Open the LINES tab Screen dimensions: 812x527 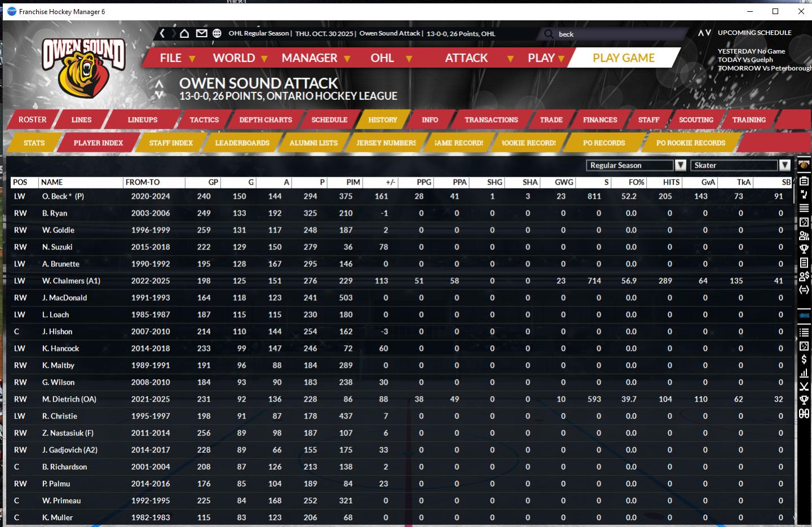(81, 120)
